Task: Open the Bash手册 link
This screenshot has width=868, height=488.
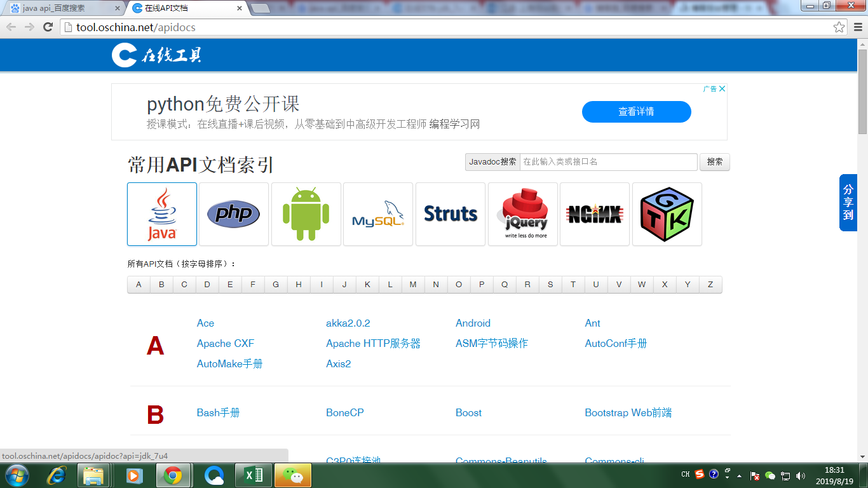Action: (x=219, y=412)
